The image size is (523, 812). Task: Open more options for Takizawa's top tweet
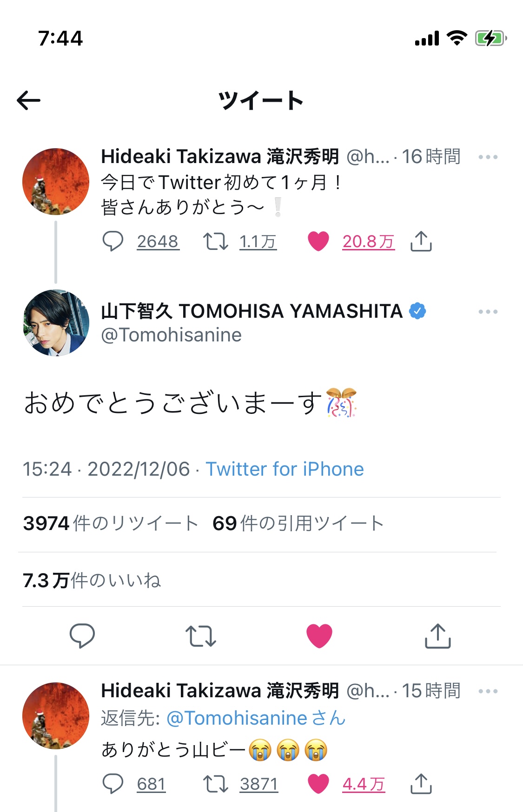pyautogui.click(x=488, y=157)
